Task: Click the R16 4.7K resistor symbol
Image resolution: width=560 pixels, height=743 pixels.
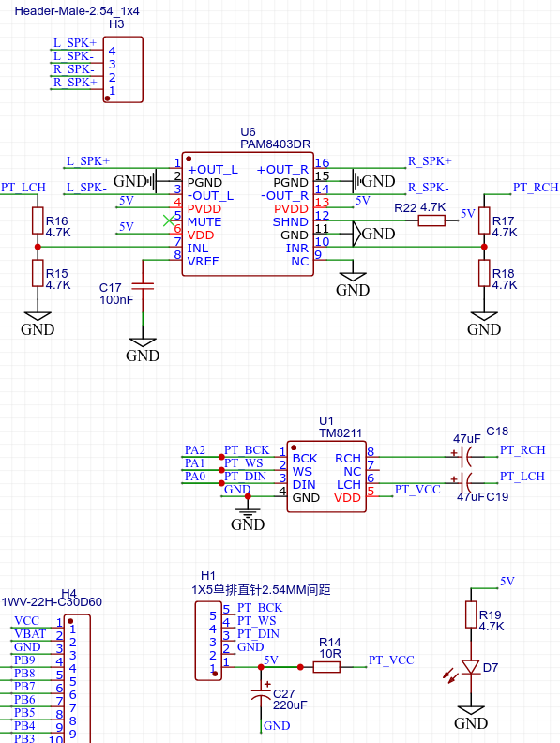Action: [38, 220]
